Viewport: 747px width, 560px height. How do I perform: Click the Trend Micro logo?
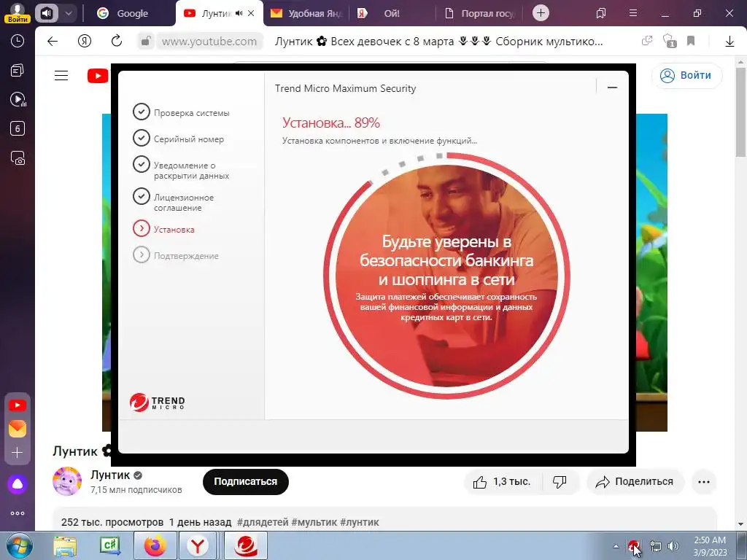158,402
